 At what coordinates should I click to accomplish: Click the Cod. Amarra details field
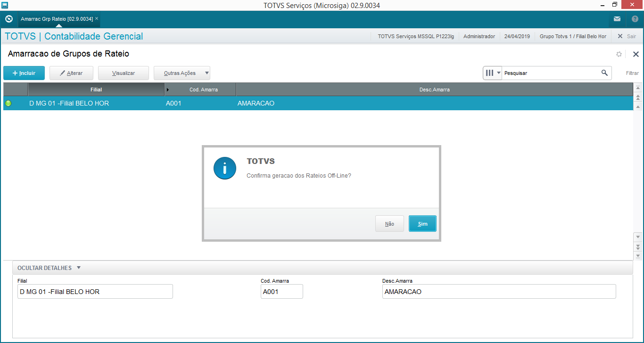(x=282, y=292)
